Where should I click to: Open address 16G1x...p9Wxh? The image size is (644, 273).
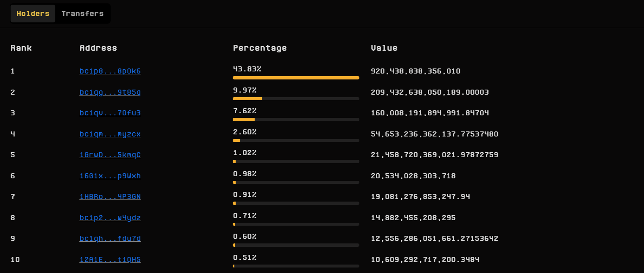(x=110, y=176)
